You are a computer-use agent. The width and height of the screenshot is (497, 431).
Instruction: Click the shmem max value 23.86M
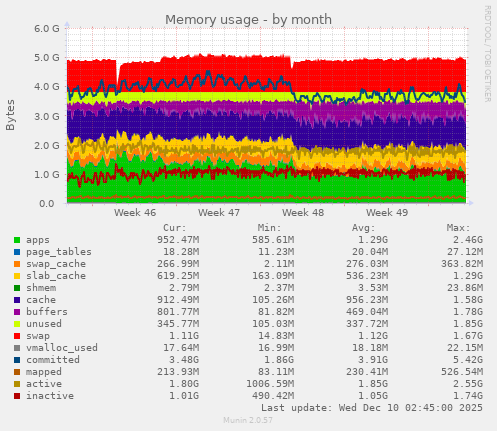click(465, 288)
